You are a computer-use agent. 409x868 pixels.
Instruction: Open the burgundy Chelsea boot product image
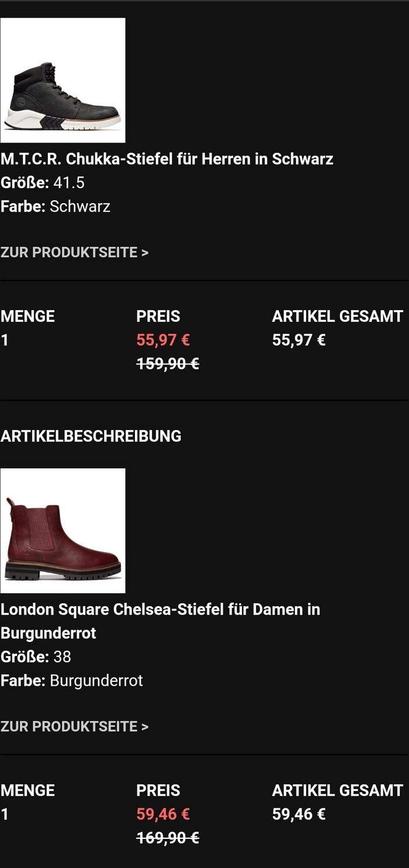63,530
